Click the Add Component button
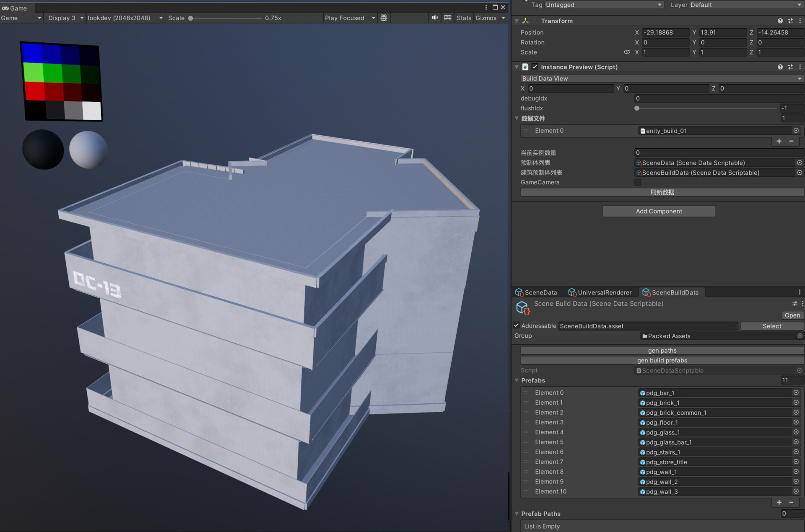 tap(659, 211)
